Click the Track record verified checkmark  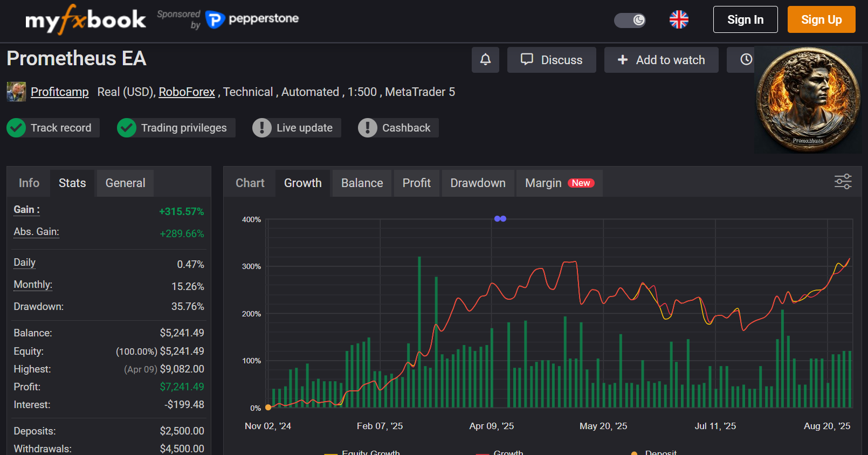(16, 128)
